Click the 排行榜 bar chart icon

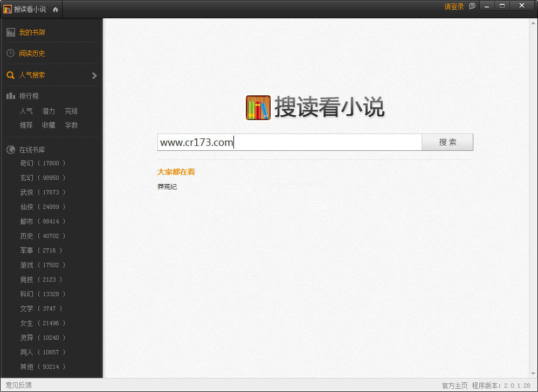coord(11,95)
